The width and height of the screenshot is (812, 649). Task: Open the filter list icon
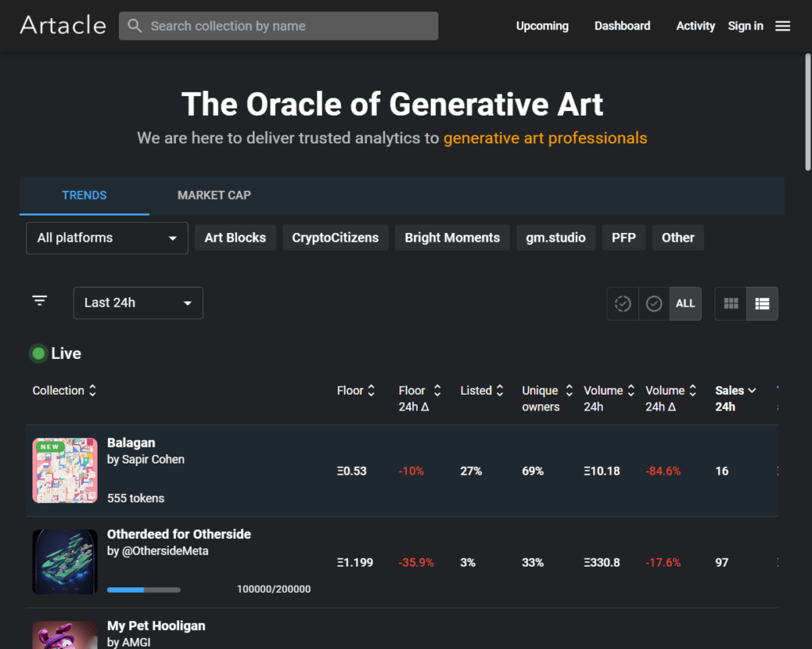coord(40,300)
